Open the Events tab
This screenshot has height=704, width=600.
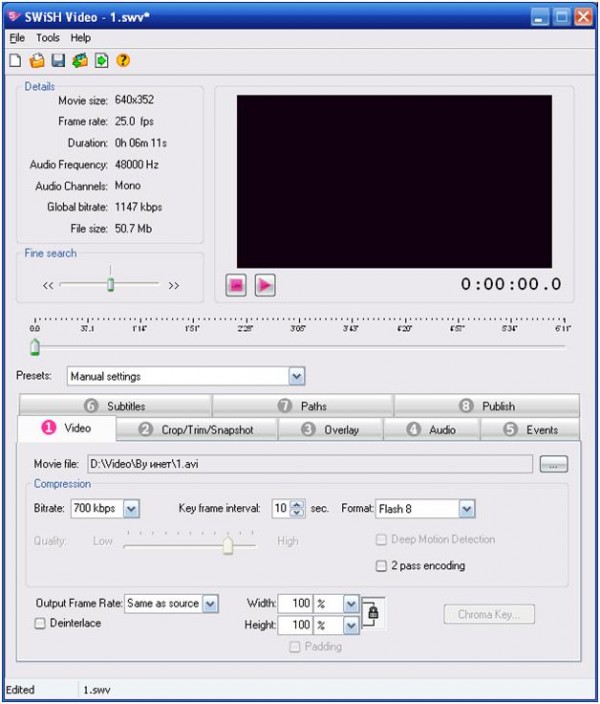pyautogui.click(x=530, y=430)
